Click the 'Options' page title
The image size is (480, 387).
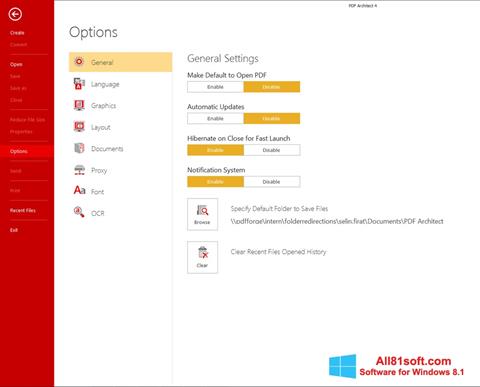pyautogui.click(x=93, y=32)
